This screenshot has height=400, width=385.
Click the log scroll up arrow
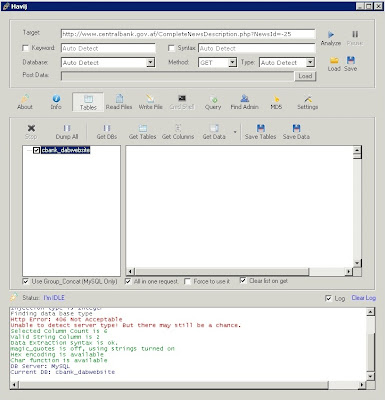[x=370, y=312]
